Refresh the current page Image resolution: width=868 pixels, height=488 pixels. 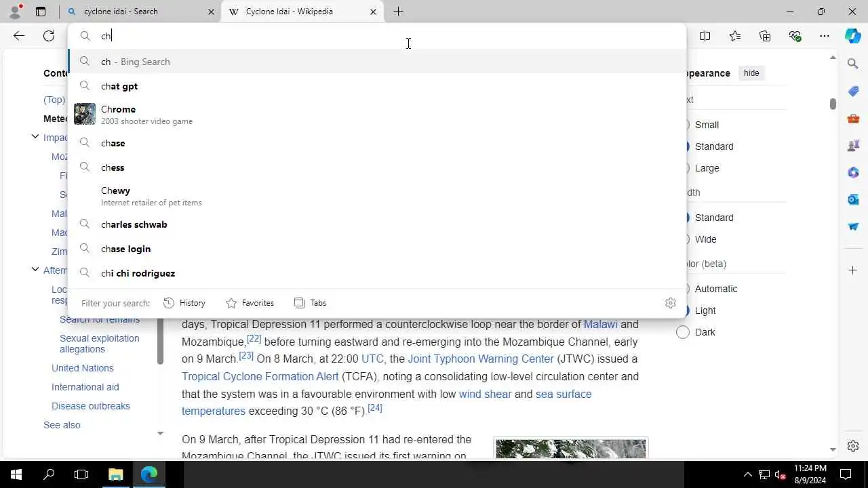[49, 36]
